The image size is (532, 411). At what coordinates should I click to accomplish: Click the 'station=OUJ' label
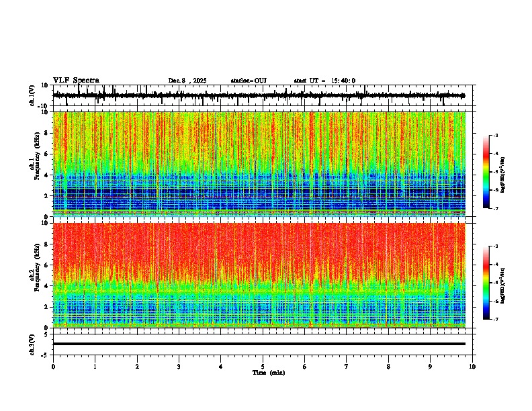point(249,81)
